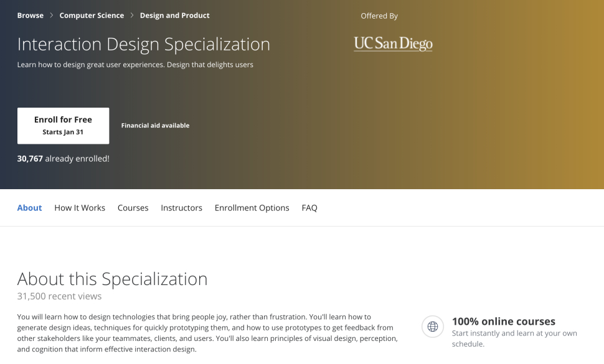Jump to the Enrollment Options tab
The height and width of the screenshot is (364, 604).
point(252,208)
